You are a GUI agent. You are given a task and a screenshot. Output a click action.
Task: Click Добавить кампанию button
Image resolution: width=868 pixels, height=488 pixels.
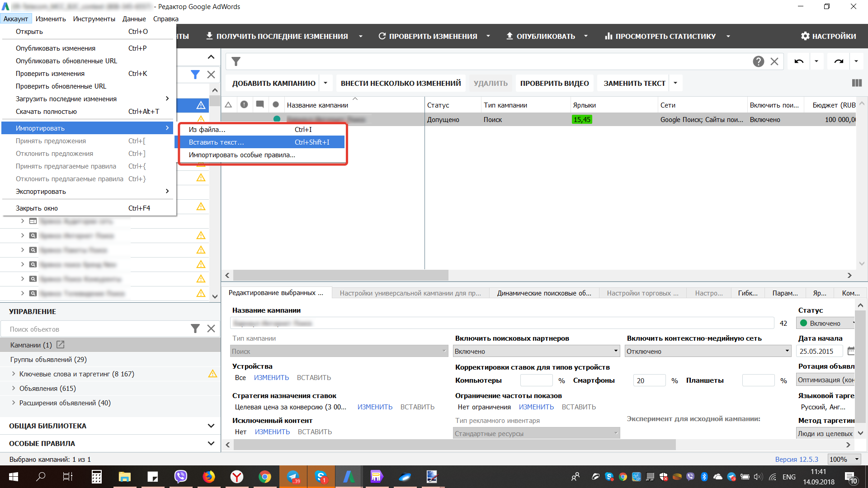pos(274,83)
